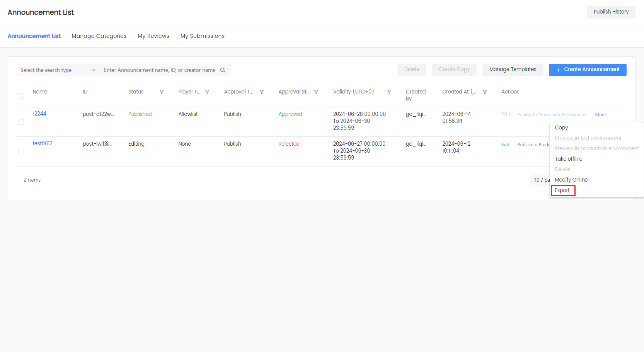Open the Player Filter column filter

click(x=208, y=92)
